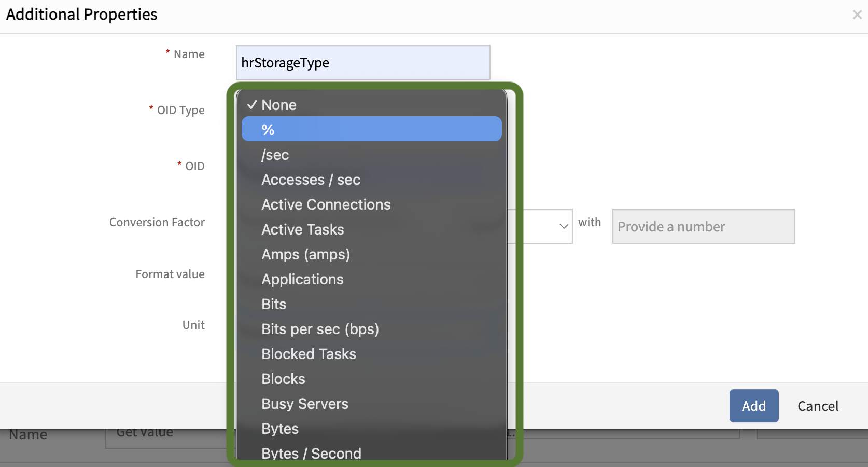868x467 pixels.
Task: Click the Add button
Action: click(753, 406)
